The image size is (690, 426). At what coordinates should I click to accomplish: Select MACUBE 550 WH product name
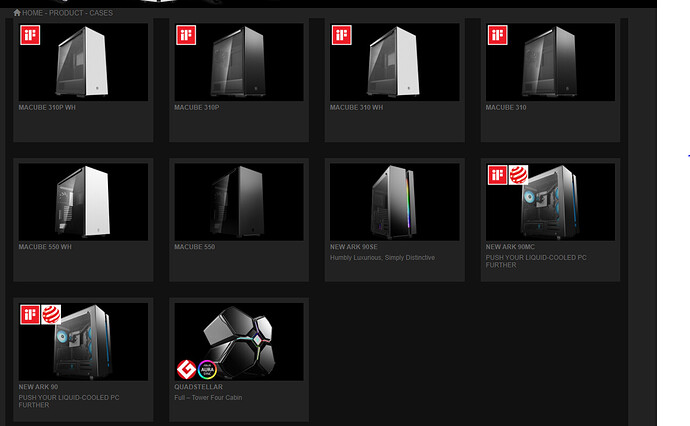(x=45, y=247)
